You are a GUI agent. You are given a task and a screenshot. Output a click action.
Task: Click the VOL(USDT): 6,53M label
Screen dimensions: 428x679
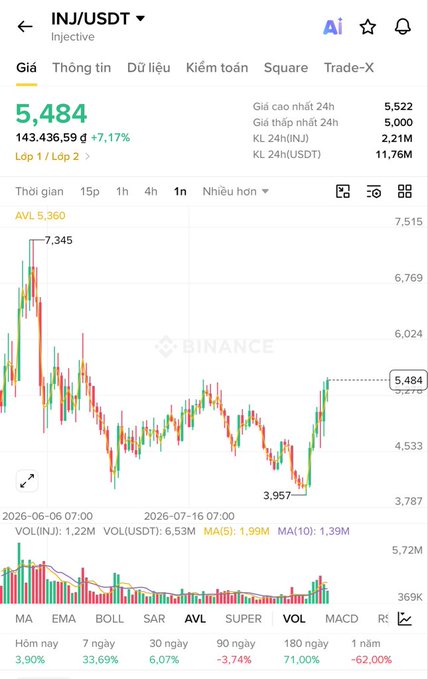[x=149, y=531]
